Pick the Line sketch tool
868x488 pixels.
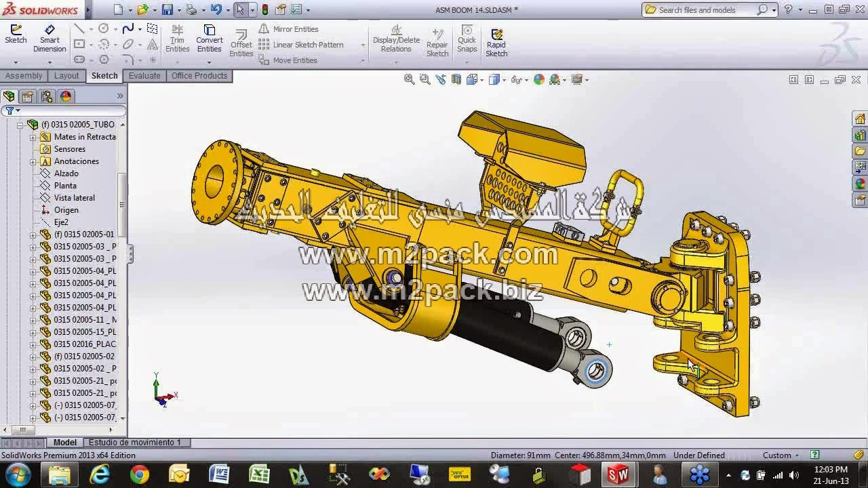(79, 28)
